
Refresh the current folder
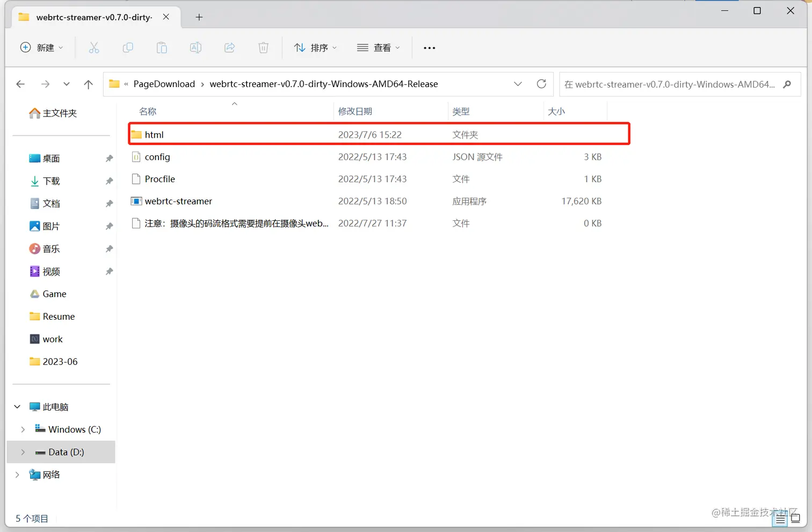click(x=541, y=84)
